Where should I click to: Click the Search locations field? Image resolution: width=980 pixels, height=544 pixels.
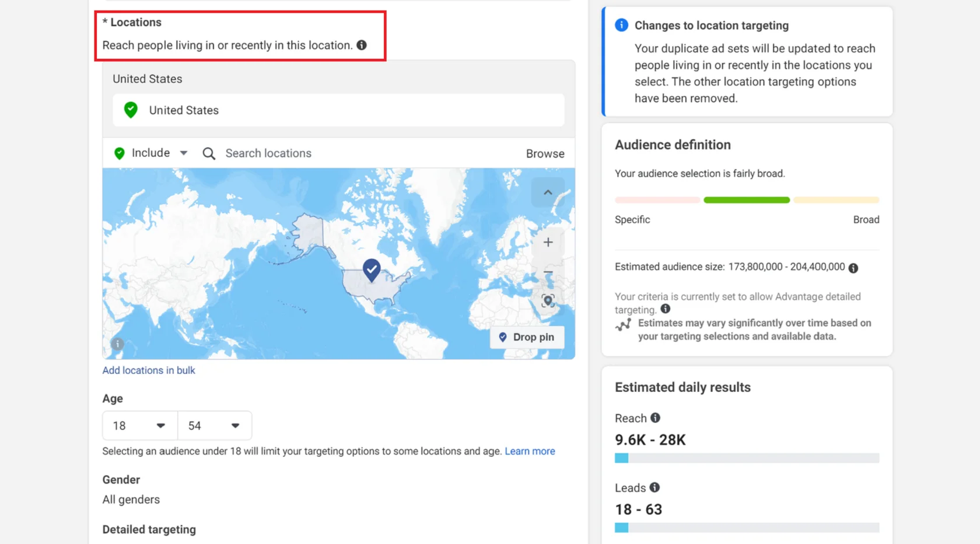[350, 153]
